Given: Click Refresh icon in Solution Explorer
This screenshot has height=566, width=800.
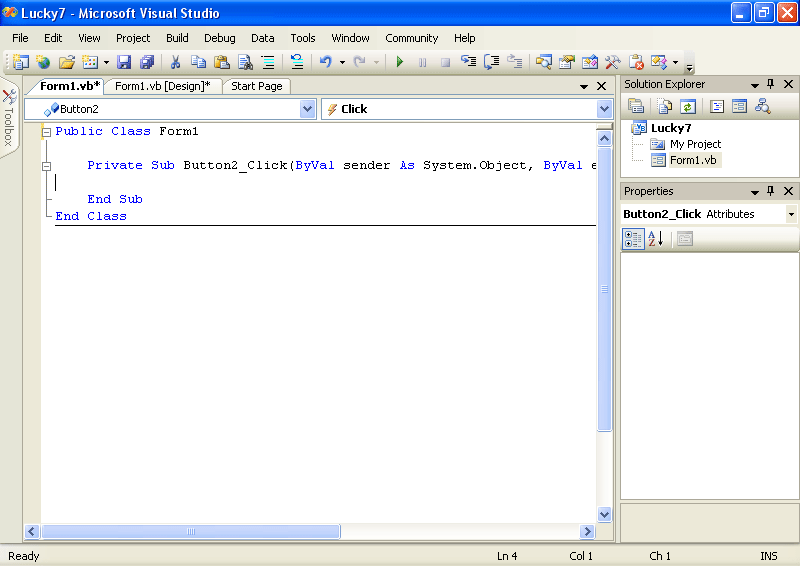Looking at the screenshot, I should (x=688, y=106).
